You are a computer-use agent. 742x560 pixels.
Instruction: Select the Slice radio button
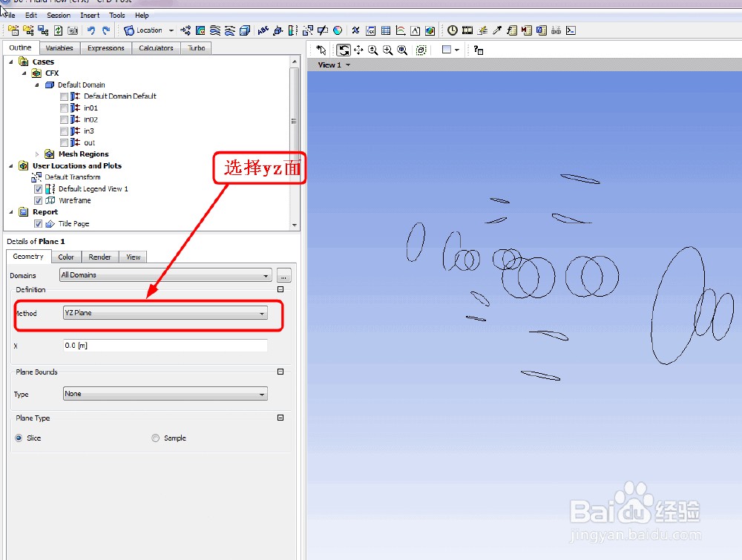[19, 438]
